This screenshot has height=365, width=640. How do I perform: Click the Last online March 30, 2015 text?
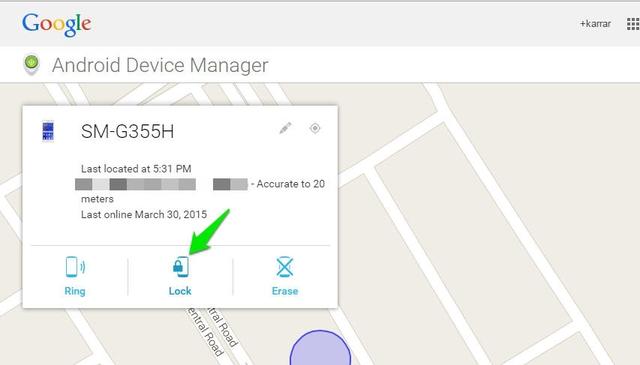[144, 214]
